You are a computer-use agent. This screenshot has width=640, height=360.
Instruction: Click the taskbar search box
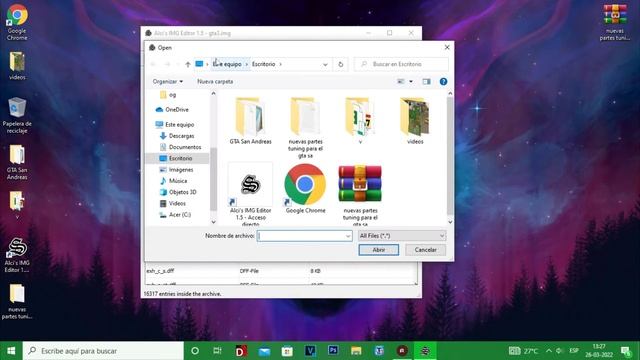point(103,351)
